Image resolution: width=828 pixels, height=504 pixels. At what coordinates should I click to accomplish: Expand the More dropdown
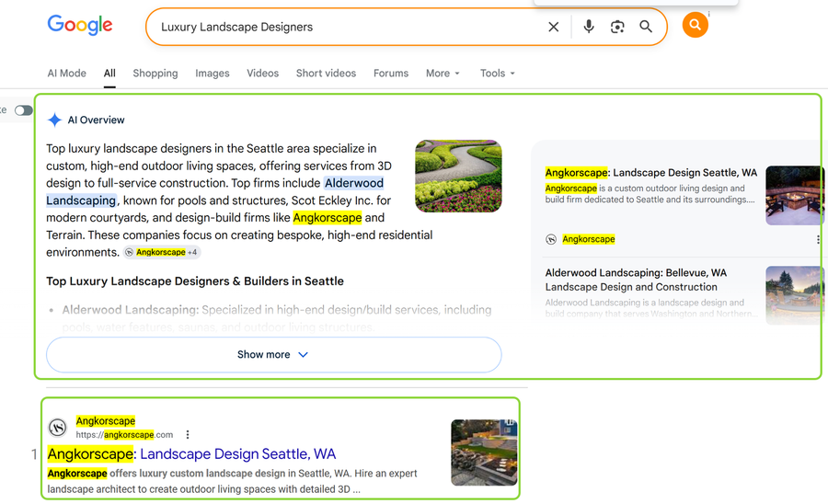coord(443,74)
